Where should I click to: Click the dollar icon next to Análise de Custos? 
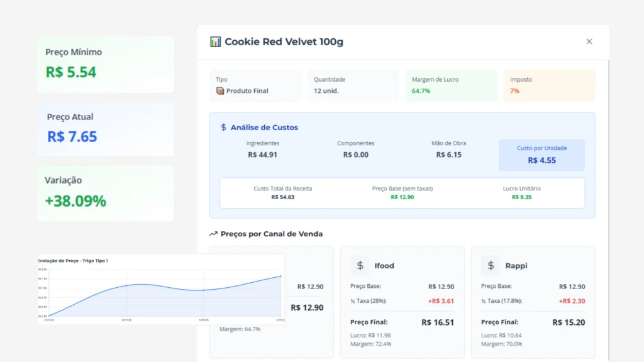[x=223, y=128]
